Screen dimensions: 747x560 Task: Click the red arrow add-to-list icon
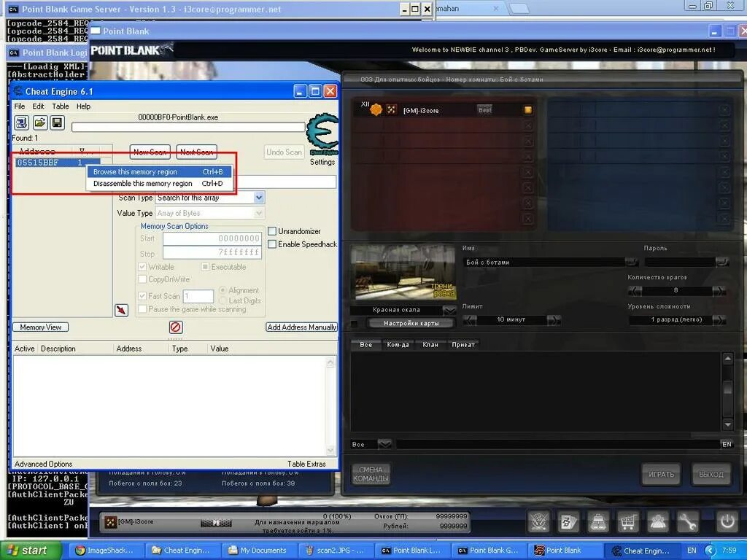click(x=122, y=311)
